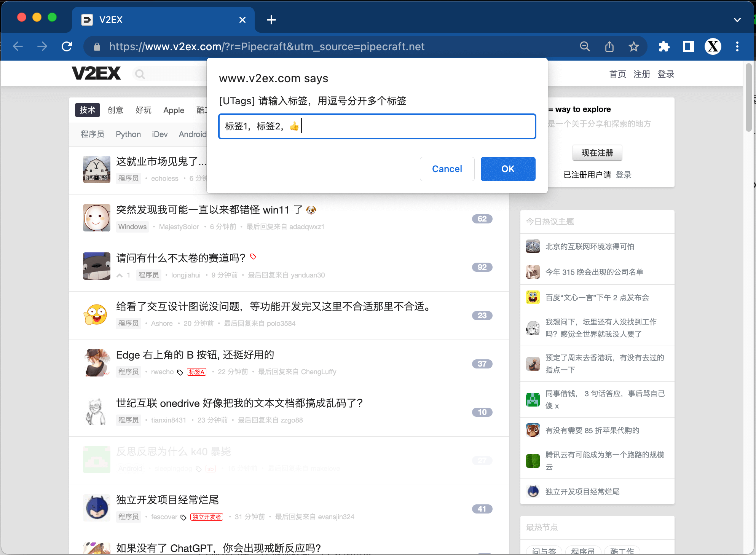
Task: Click the 现在注册 button
Action: point(597,153)
